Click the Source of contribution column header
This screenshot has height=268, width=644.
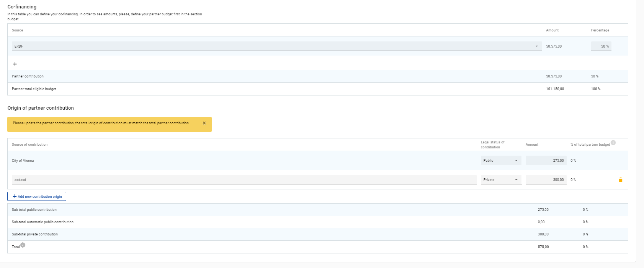click(x=29, y=145)
